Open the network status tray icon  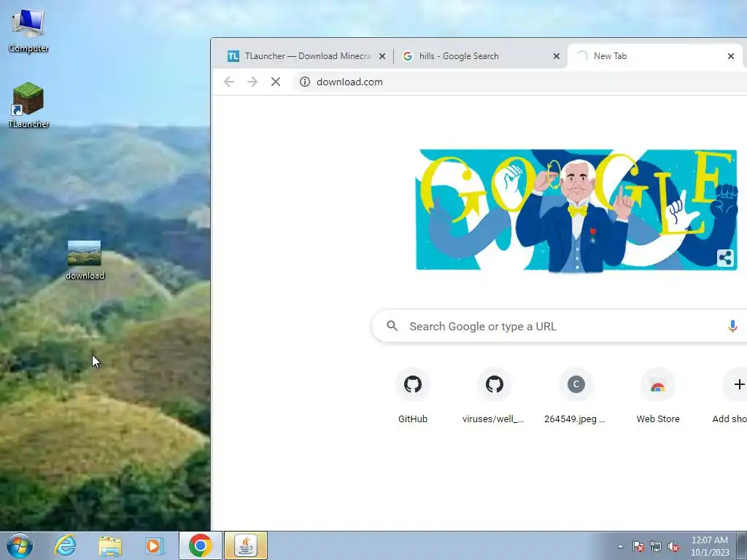pos(656,547)
